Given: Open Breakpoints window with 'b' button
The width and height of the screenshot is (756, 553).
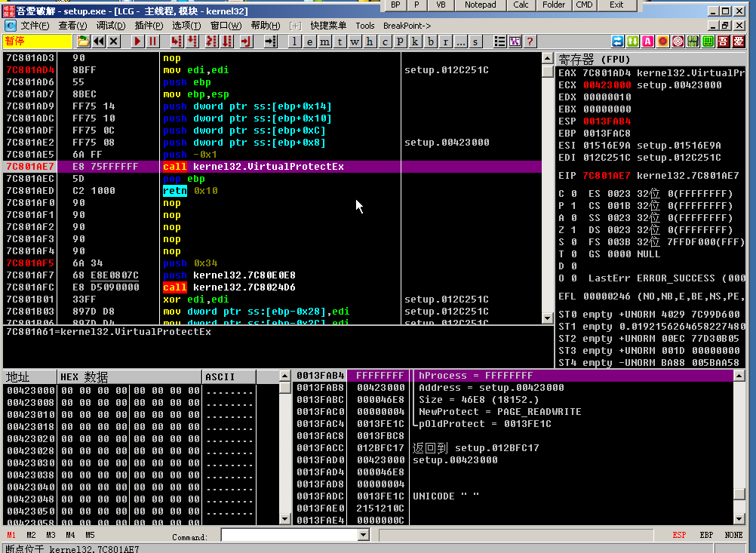Looking at the screenshot, I should (x=431, y=41).
